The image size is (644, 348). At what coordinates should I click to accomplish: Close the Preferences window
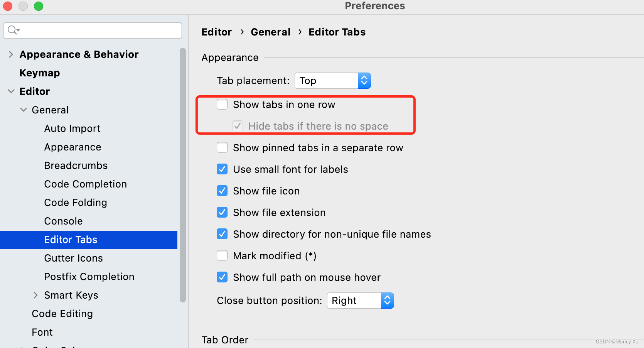pyautogui.click(x=8, y=6)
